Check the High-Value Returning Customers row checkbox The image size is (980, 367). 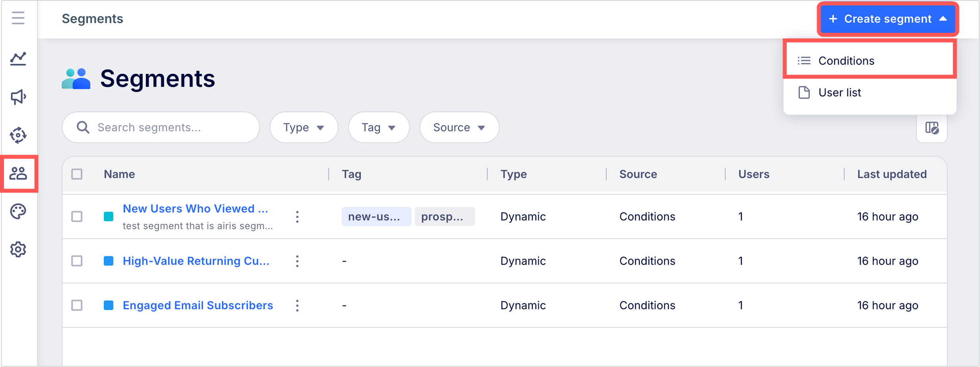[77, 261]
